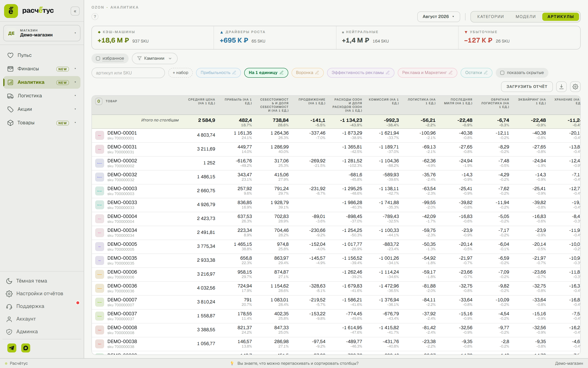Open the Убыточные summary card
Viewport: 588px width, 368px height.
tap(519, 38)
